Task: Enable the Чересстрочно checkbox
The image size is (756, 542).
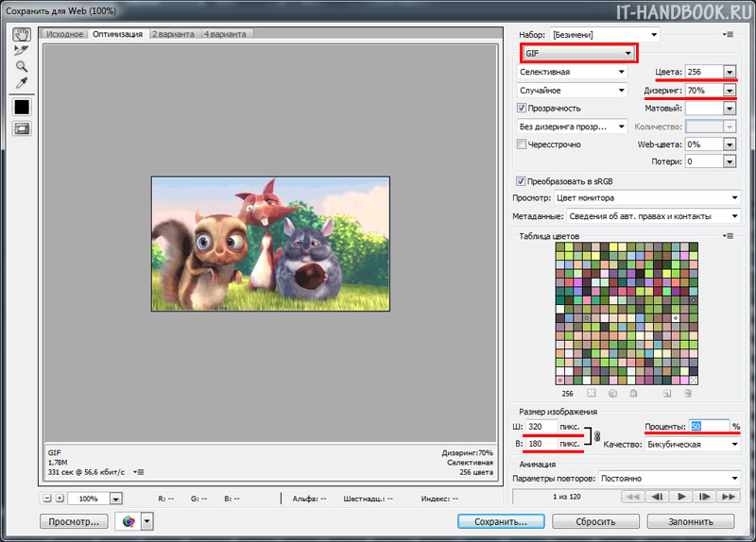Action: 522,144
